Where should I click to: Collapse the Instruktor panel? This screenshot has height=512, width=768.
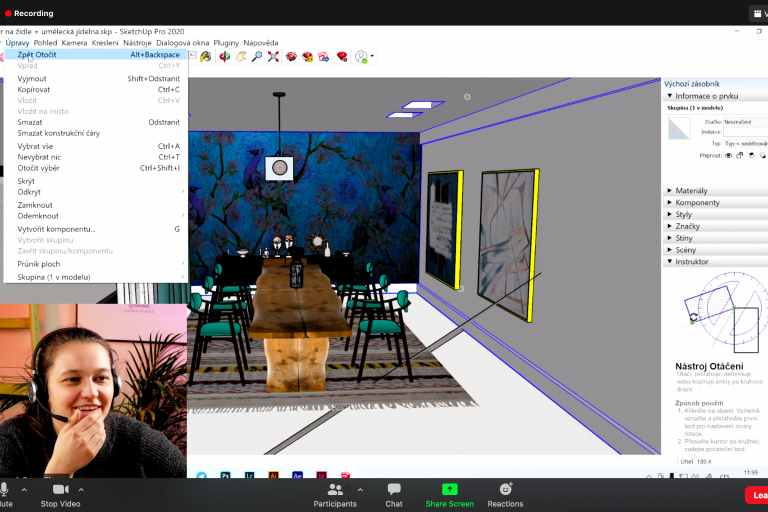[x=692, y=262]
